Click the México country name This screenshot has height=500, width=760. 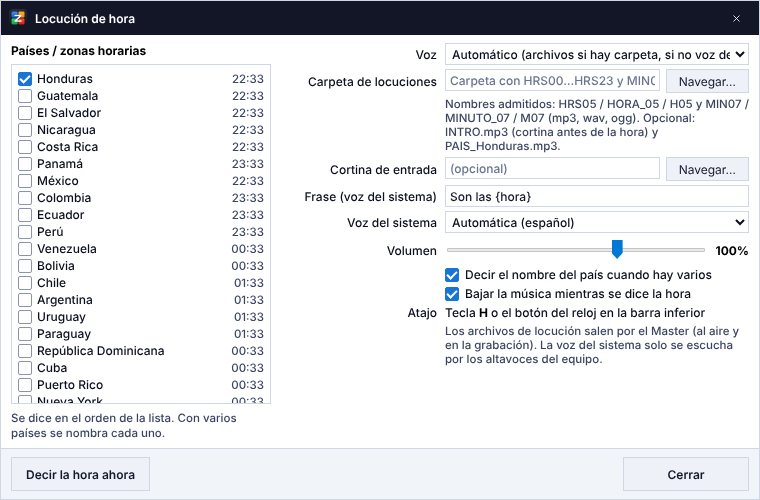[58, 181]
